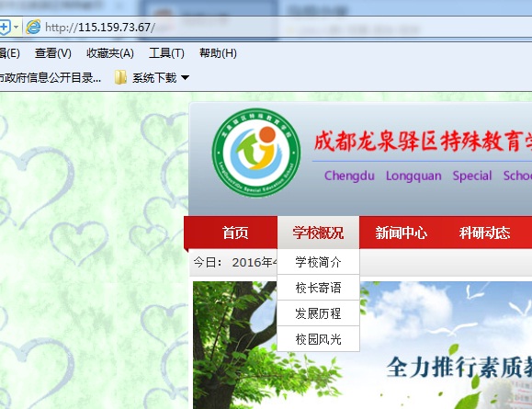Click the Chengdu text in subtitle

pyautogui.click(x=349, y=176)
